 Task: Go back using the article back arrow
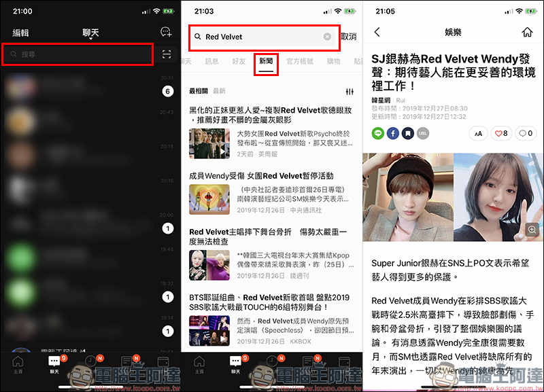[377, 32]
